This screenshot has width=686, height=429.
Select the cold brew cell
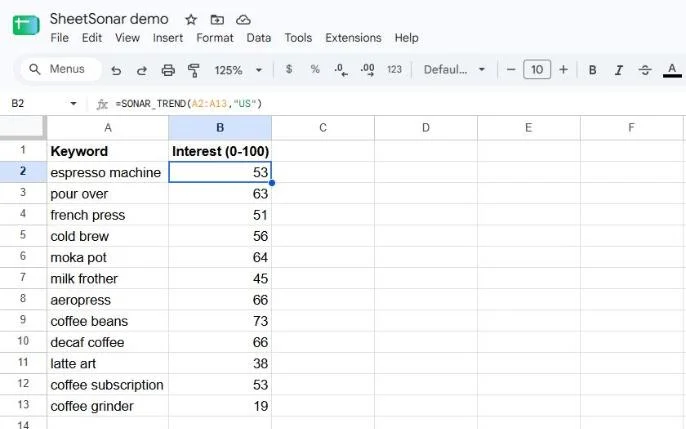pos(108,236)
